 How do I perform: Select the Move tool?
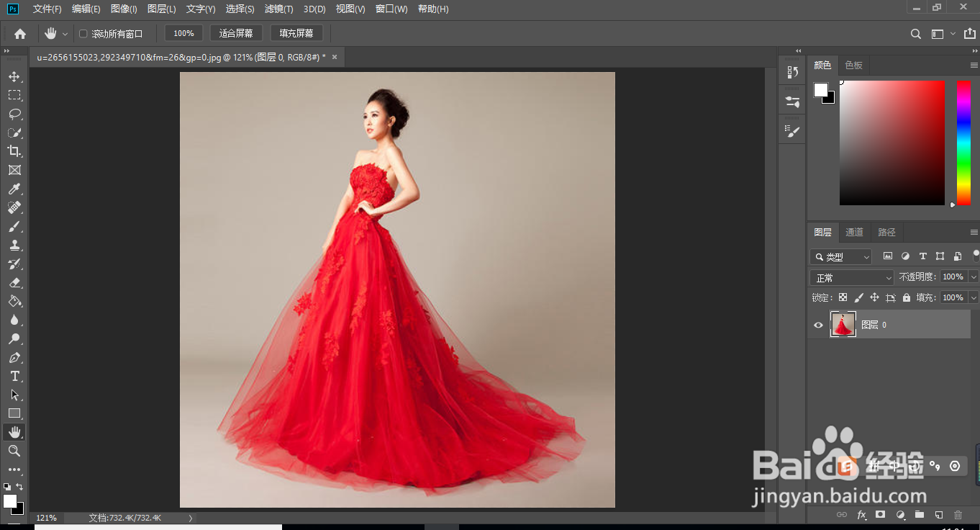pos(14,76)
